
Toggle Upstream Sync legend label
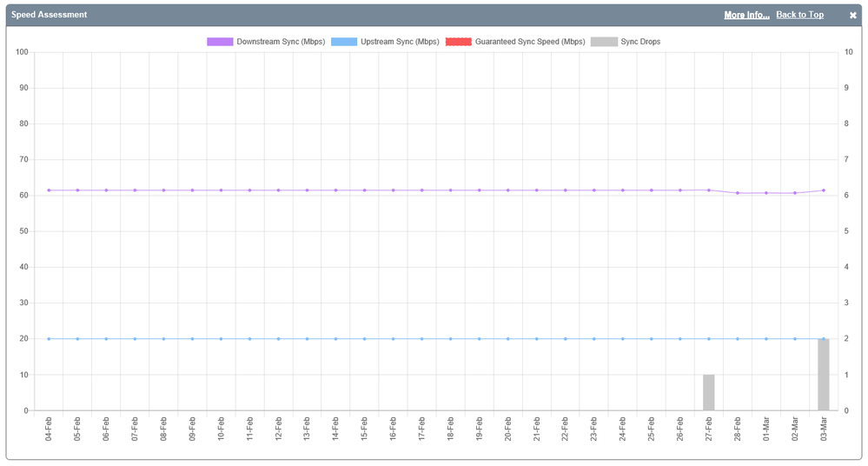tap(400, 42)
